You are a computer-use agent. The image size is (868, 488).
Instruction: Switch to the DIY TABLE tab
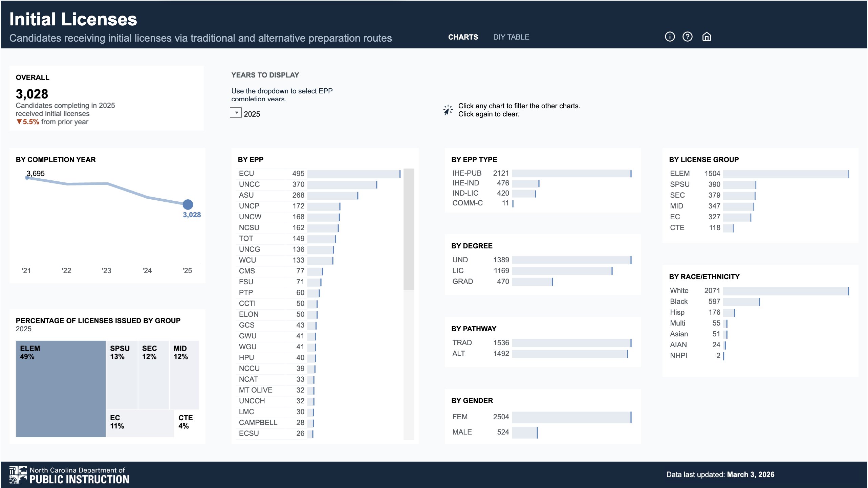tap(511, 37)
